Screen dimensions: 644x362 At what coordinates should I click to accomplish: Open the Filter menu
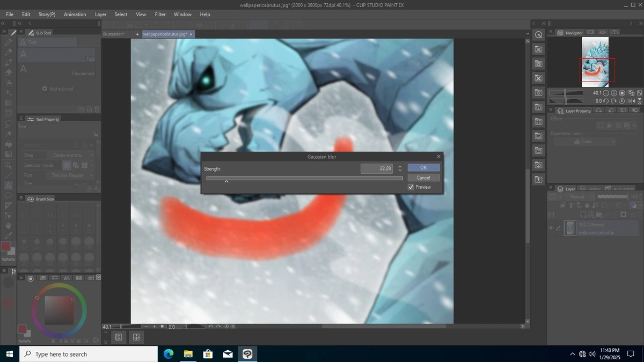point(160,14)
